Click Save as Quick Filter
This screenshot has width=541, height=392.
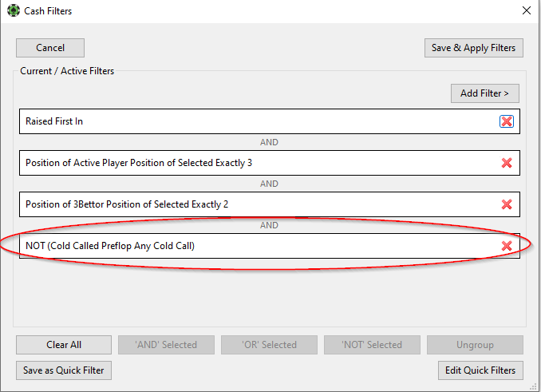click(64, 370)
